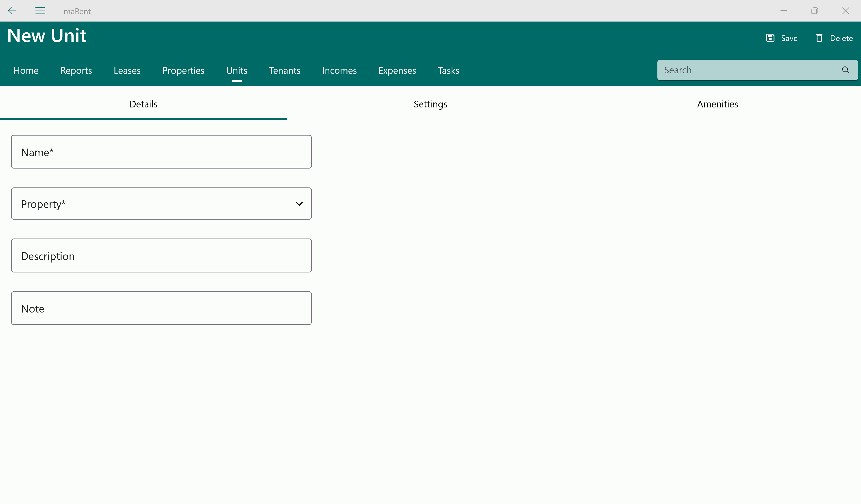Go to the Home menu item
The height and width of the screenshot is (504, 861).
click(x=26, y=71)
